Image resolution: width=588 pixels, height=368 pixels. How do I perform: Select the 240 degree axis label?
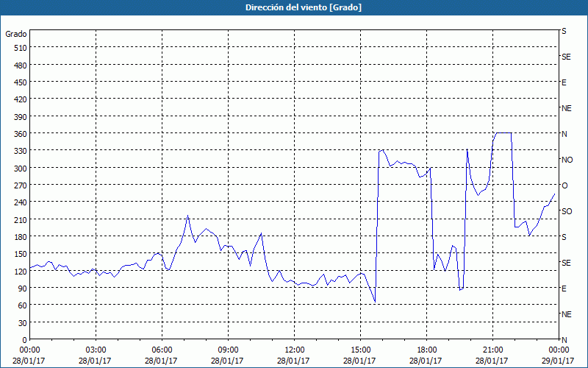pos(21,202)
